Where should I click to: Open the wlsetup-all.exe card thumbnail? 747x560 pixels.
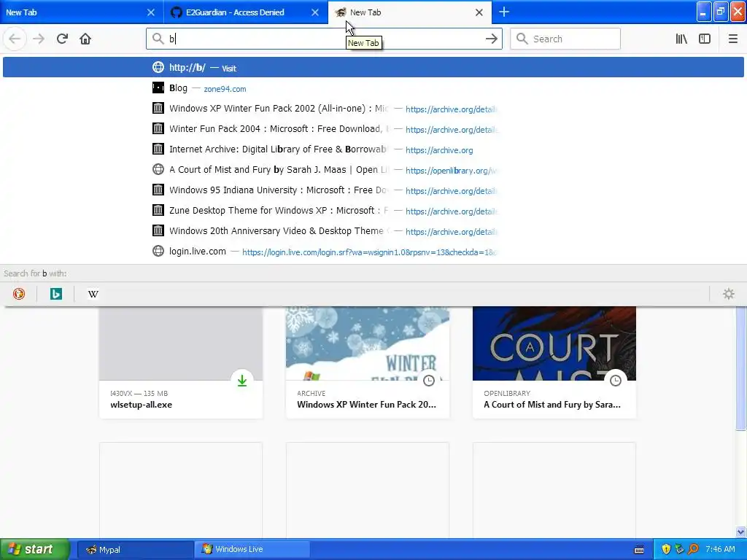coord(181,343)
